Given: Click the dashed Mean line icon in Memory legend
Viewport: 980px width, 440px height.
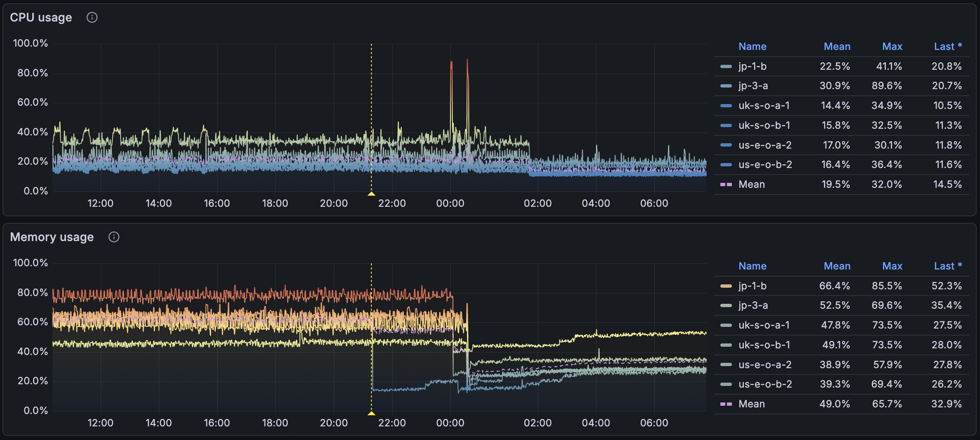Looking at the screenshot, I should 725,404.
